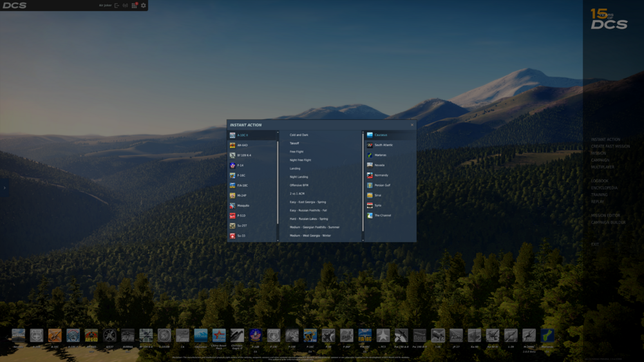Select the Persian Gulf map
644x362 pixels.
390,186
